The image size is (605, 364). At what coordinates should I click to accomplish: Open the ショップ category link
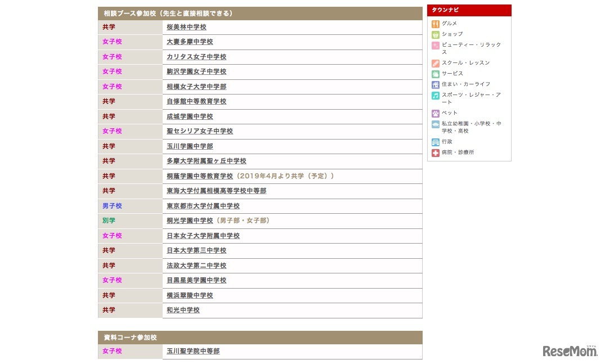[x=452, y=34]
